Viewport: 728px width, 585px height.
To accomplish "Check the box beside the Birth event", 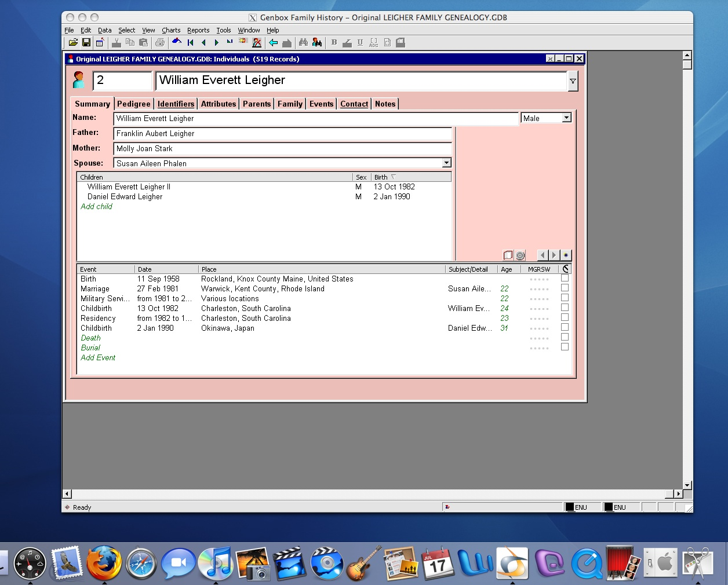I will [565, 278].
